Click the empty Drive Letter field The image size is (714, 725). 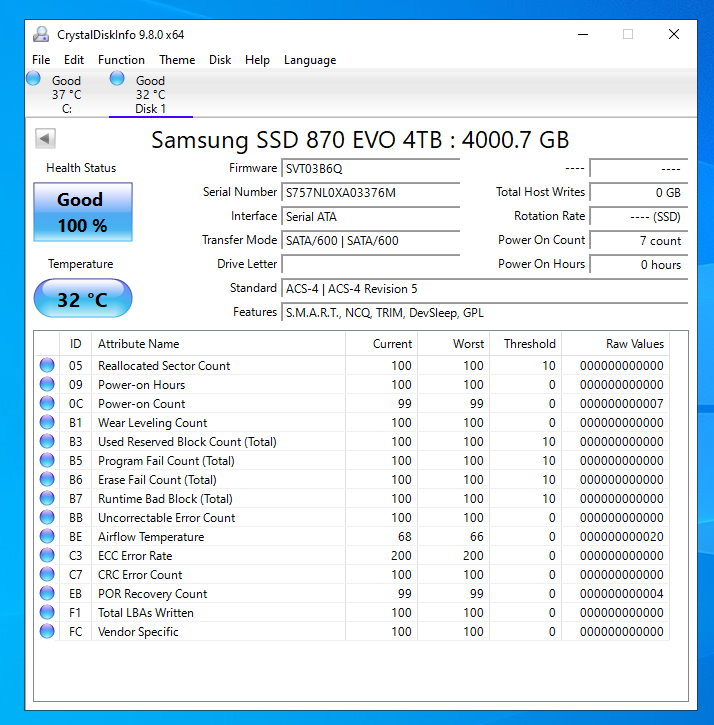tap(370, 264)
